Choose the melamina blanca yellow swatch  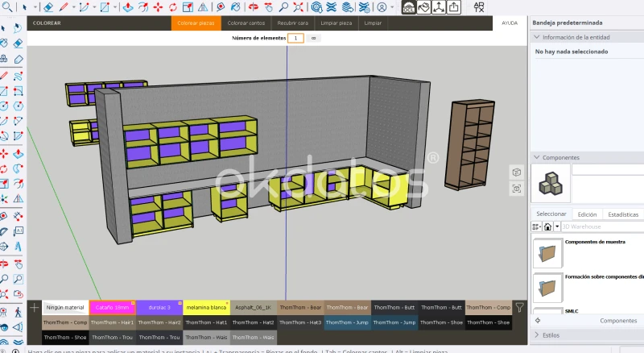point(206,307)
